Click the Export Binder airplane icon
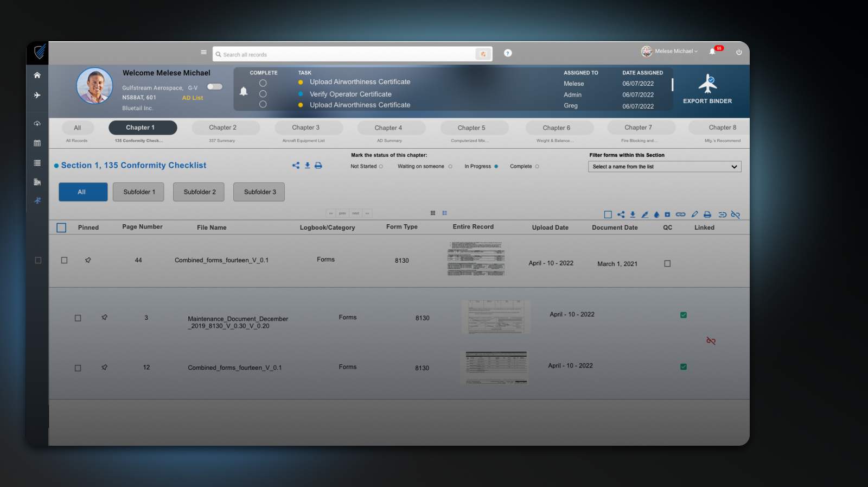 707,84
